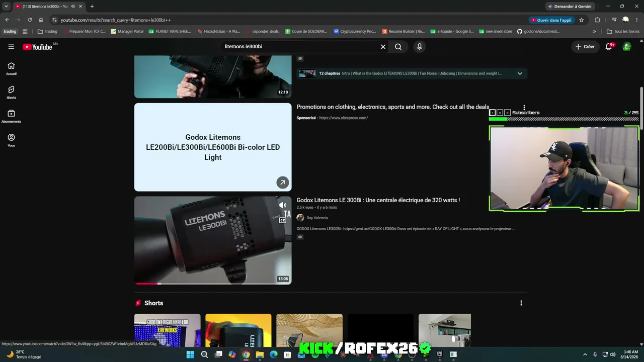The width and height of the screenshot is (644, 362).
Task: Open the YouTube account avatar menu
Action: coord(627,47)
